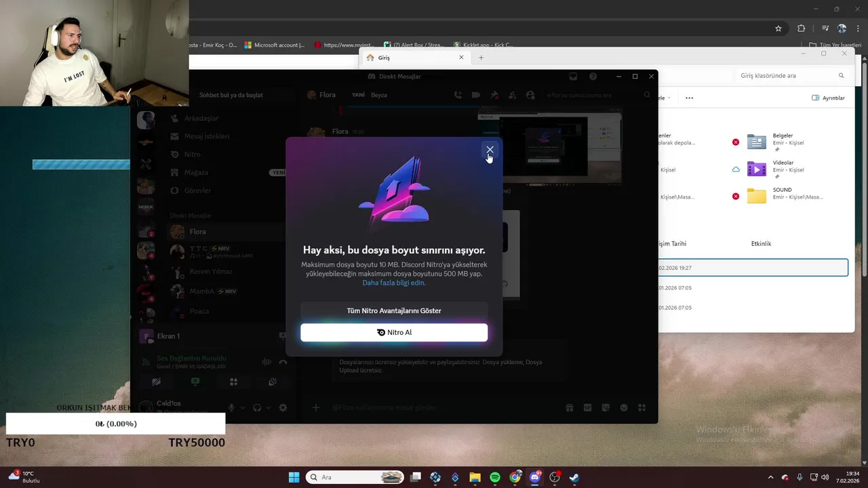Open the Alert Box / Stream bookmark
The image size is (868, 488).
click(x=414, y=45)
